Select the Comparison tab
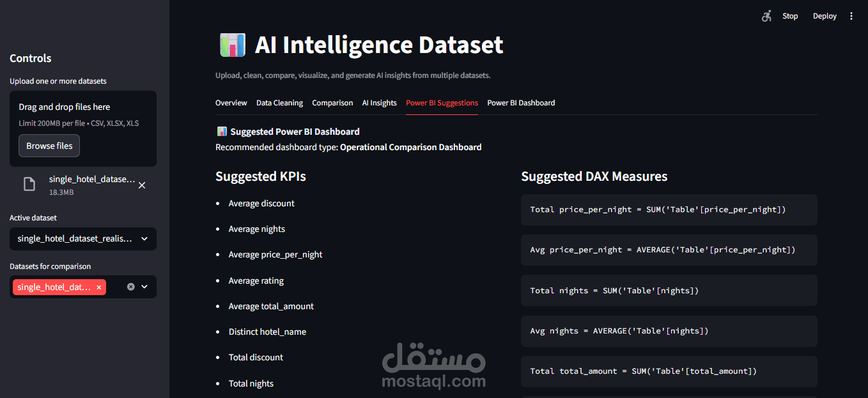Screen dimensions: 868x398 (332, 103)
